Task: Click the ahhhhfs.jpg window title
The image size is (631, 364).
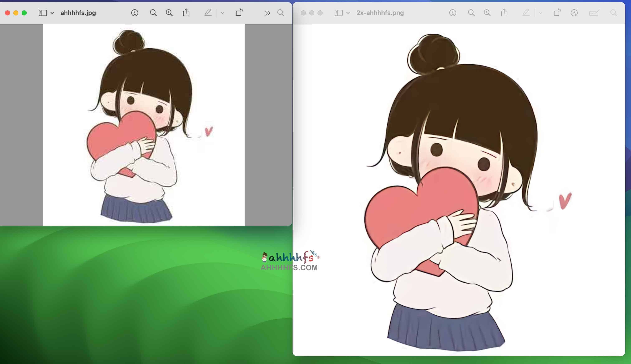Action: [x=78, y=13]
